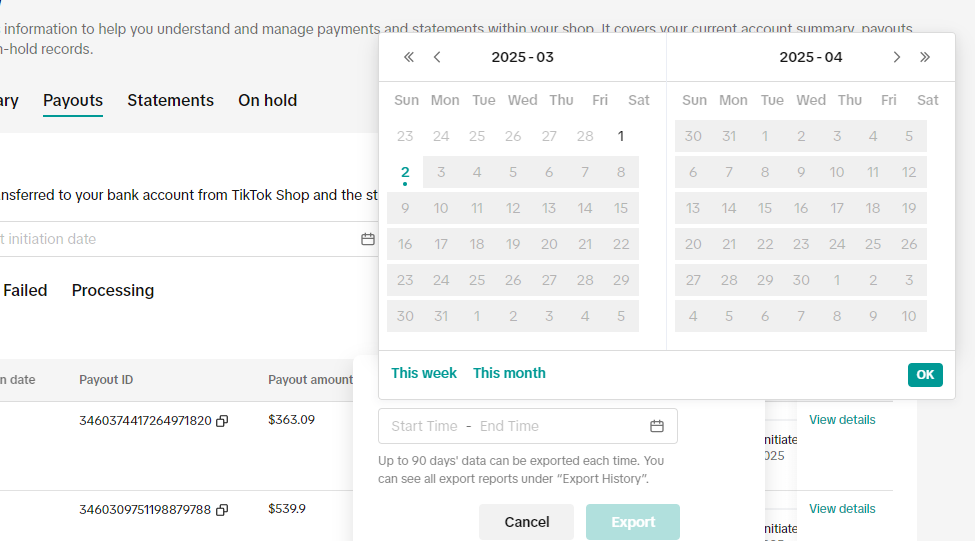Cancel the export dialog
The image size is (975, 541).
click(x=526, y=522)
